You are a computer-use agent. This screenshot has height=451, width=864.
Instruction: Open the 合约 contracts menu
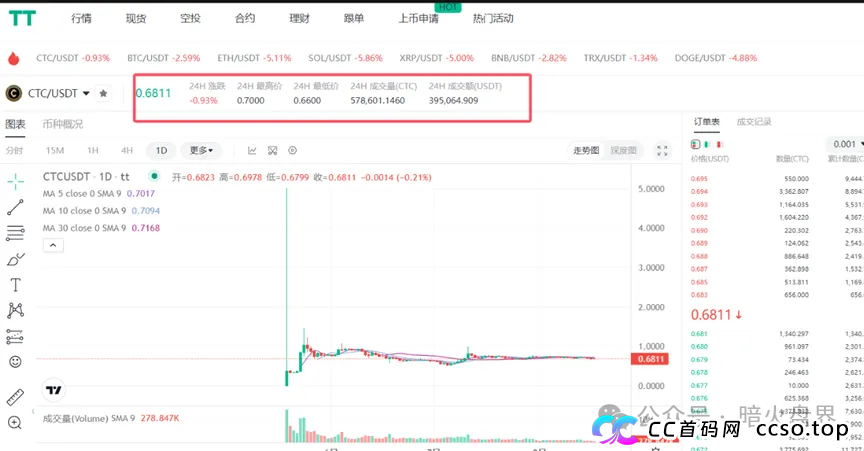click(x=245, y=19)
